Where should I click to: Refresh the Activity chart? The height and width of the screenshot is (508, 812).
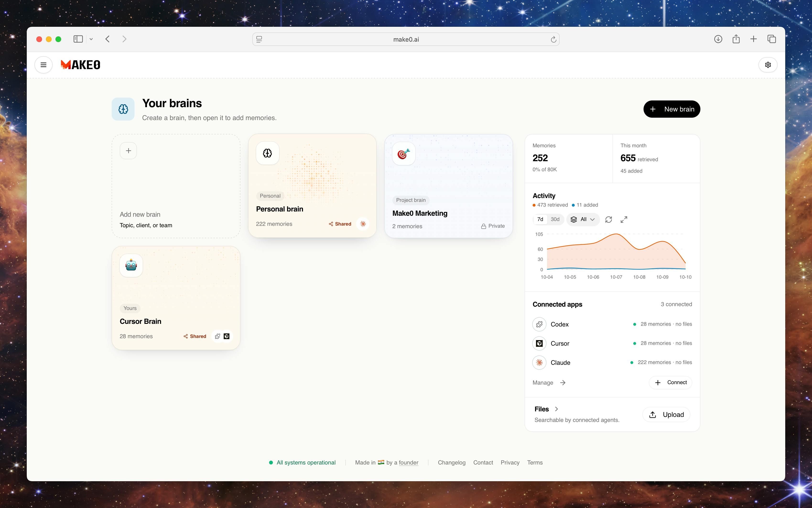point(609,219)
